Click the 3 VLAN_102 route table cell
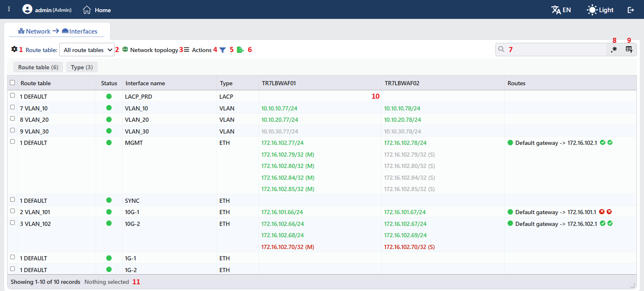644x291 pixels. [x=35, y=224]
